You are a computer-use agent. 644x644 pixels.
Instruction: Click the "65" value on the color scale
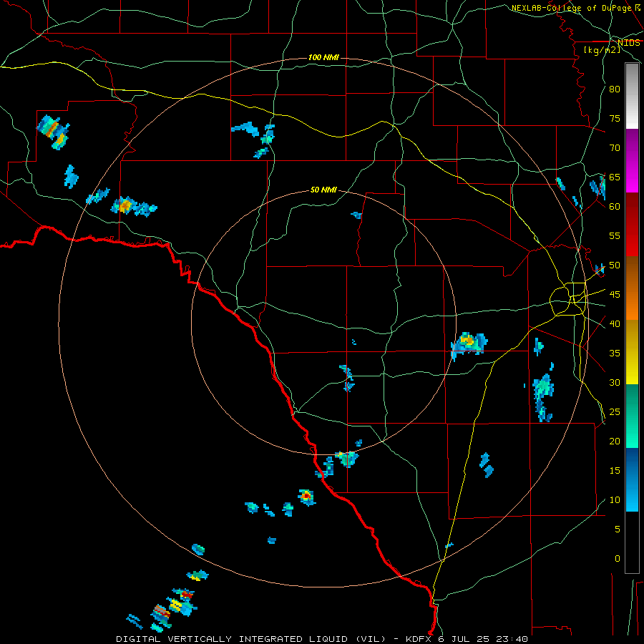[615, 177]
